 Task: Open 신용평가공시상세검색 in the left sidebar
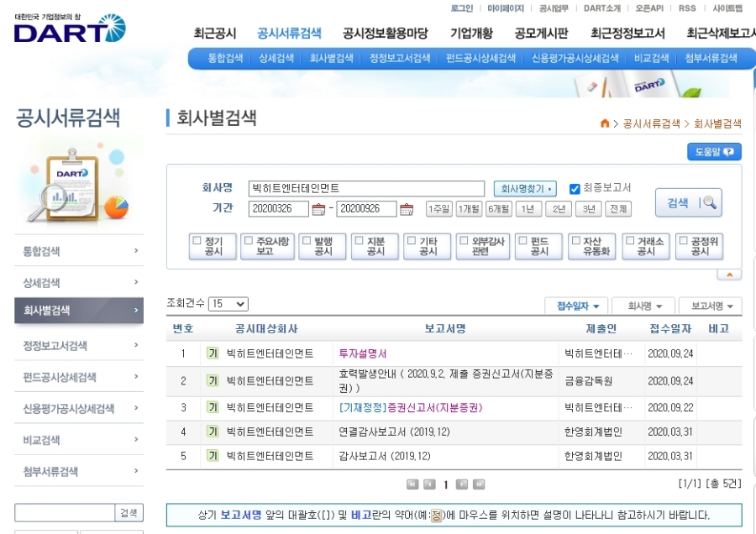tap(79, 408)
